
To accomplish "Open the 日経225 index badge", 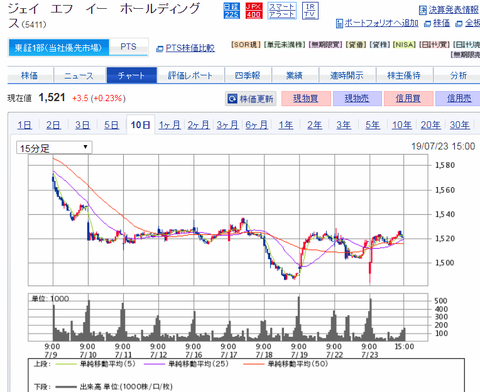I will click(231, 11).
